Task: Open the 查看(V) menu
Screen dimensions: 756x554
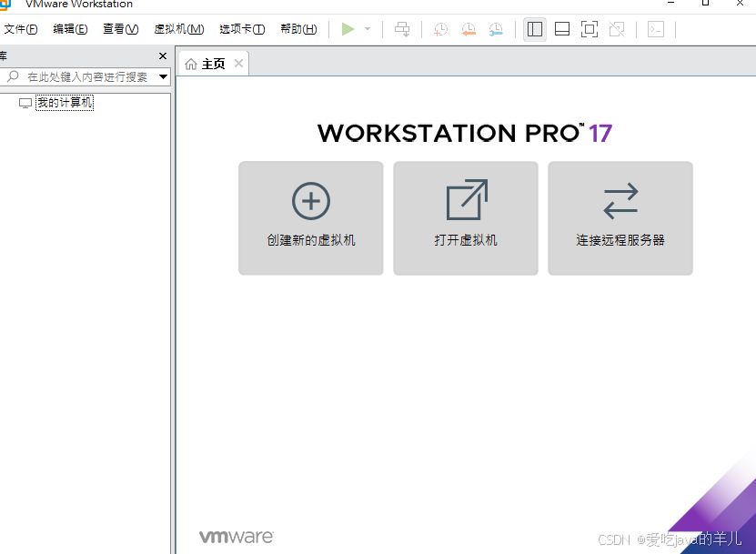Action: coord(120,29)
